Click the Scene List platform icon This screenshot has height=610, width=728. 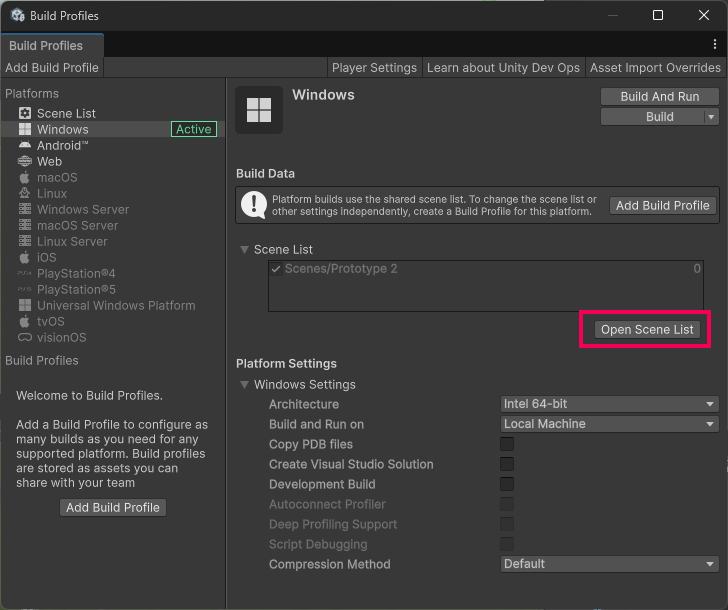coord(25,114)
